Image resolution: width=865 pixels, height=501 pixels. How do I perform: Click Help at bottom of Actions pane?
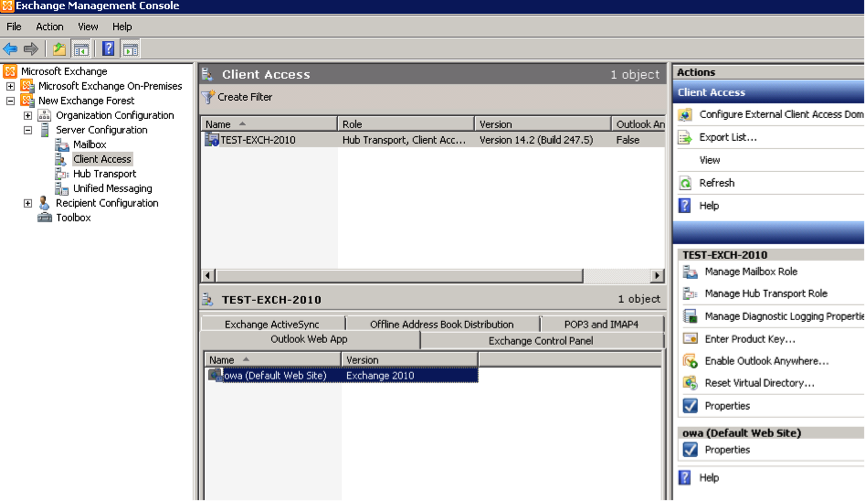click(x=709, y=478)
